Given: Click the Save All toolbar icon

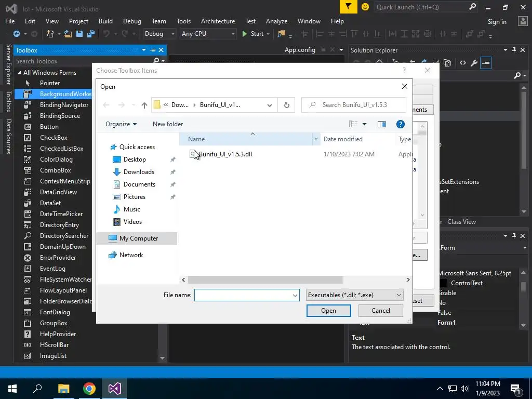Looking at the screenshot, I should click(x=90, y=34).
